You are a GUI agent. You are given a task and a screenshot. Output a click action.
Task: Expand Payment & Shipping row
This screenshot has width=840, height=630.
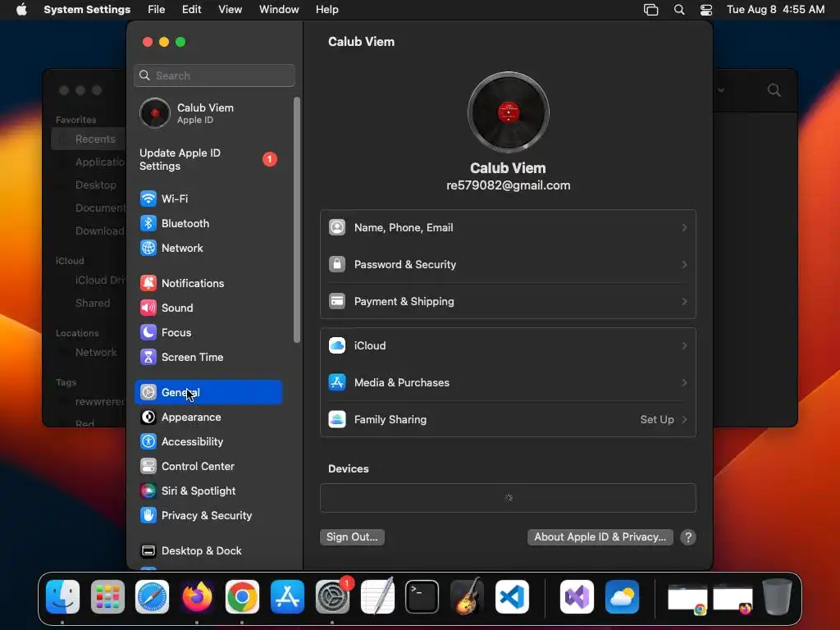pos(508,302)
